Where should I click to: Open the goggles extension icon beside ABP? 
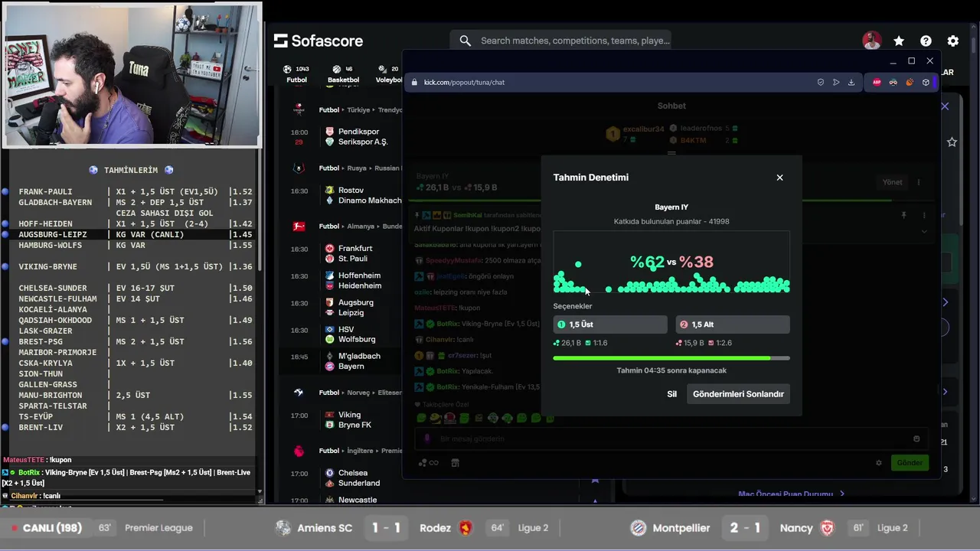click(x=893, y=82)
